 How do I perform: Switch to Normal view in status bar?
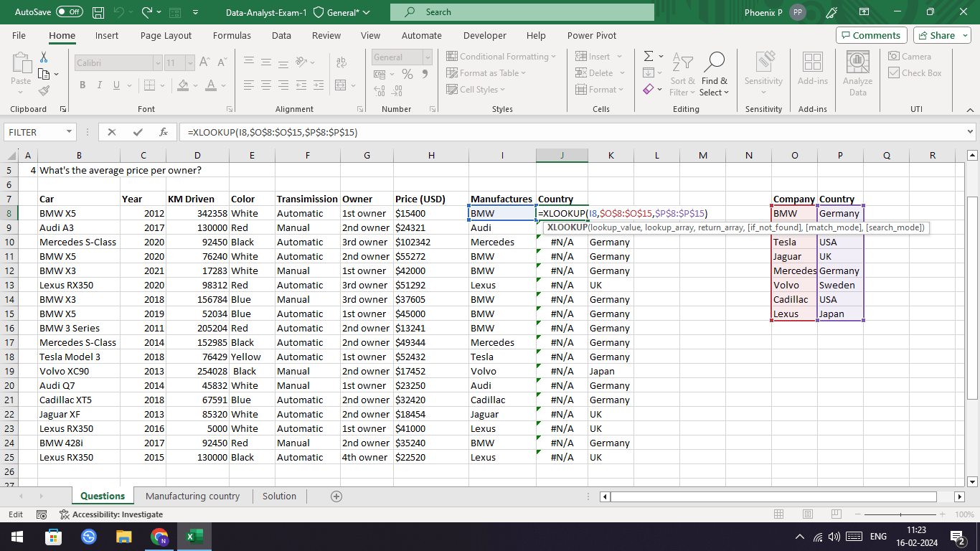[779, 514]
